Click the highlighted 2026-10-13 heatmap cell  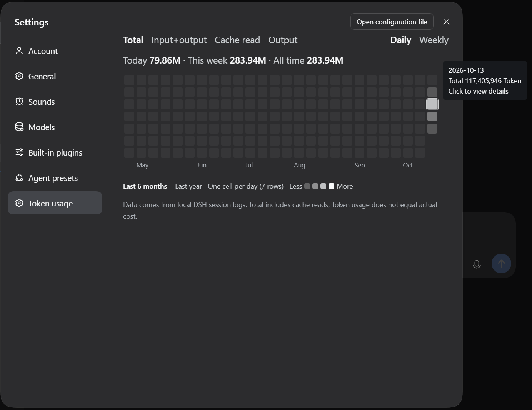point(432,104)
